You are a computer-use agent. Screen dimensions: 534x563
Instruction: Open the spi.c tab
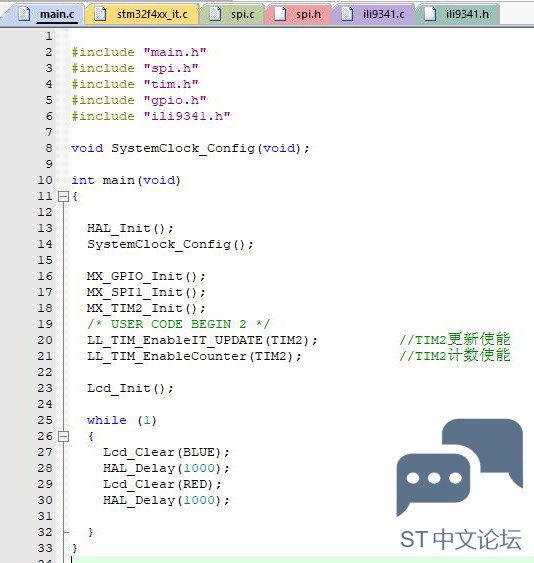[232, 14]
